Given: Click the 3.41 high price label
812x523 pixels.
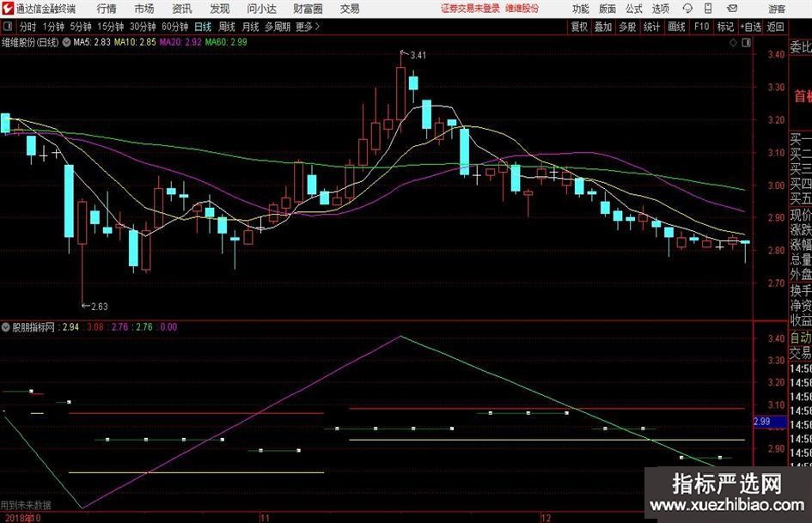Looking at the screenshot, I should tap(418, 56).
